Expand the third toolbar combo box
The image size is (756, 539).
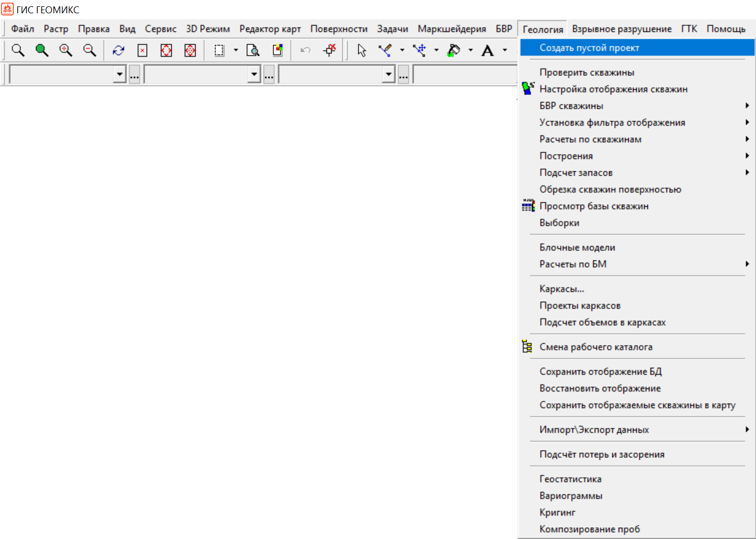(389, 75)
